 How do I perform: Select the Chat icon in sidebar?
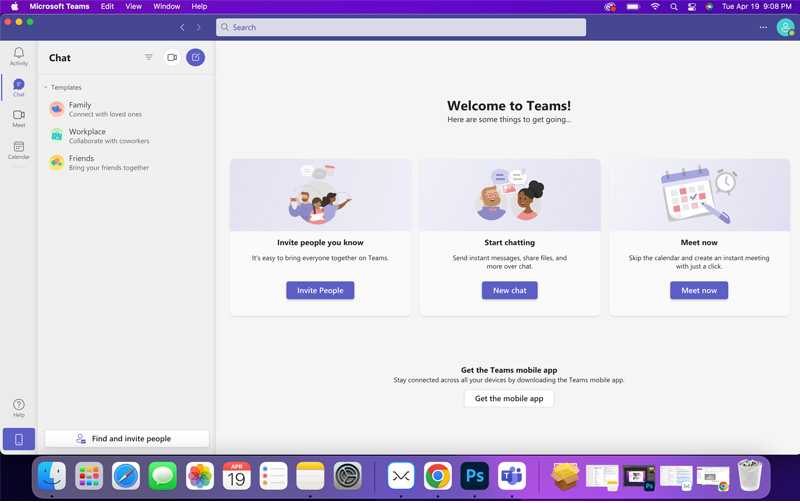(x=19, y=88)
